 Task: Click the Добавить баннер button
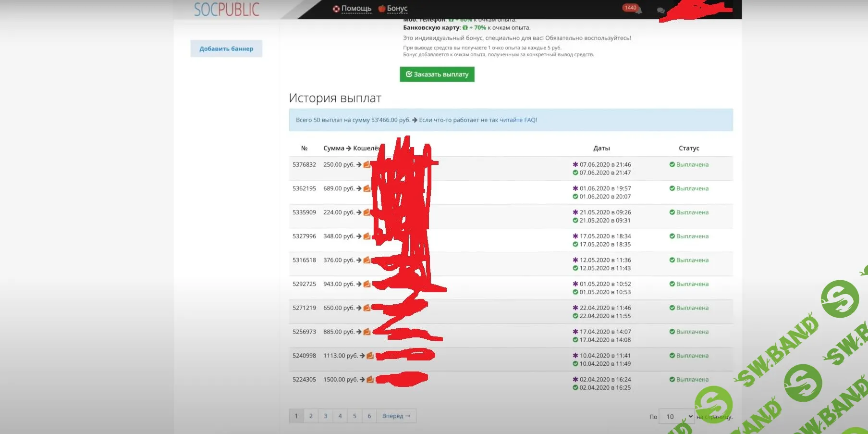coord(226,49)
